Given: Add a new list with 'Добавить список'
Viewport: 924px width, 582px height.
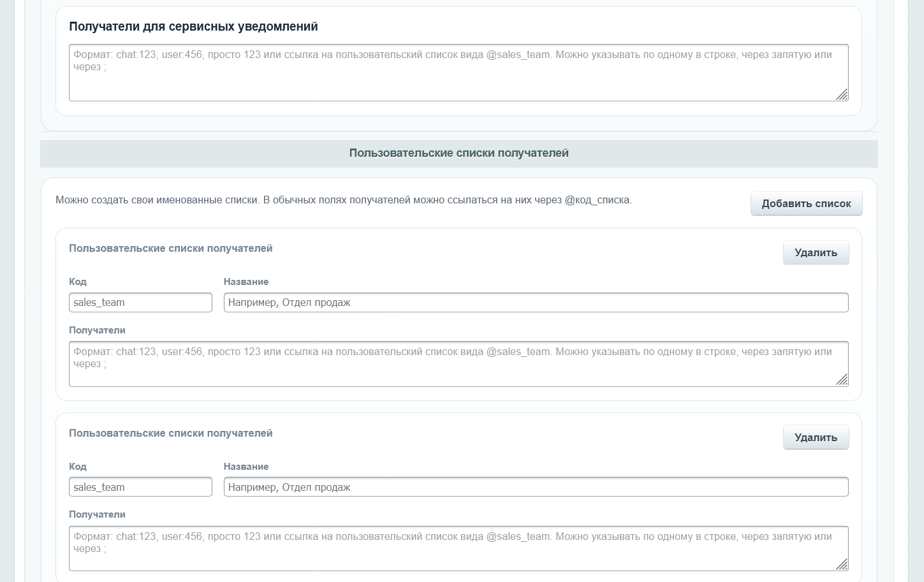Looking at the screenshot, I should click(806, 203).
